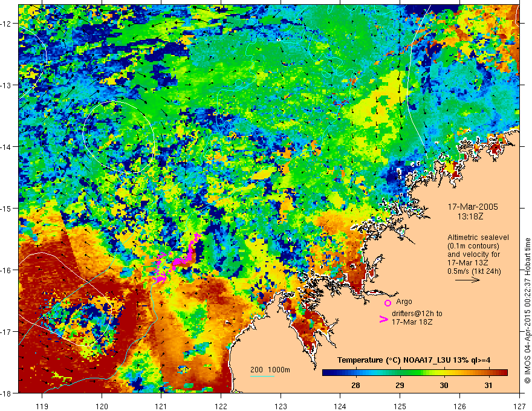Click the latitude axis label -13
Image resolution: width=532 pixels, height=411 pixels.
[6, 85]
